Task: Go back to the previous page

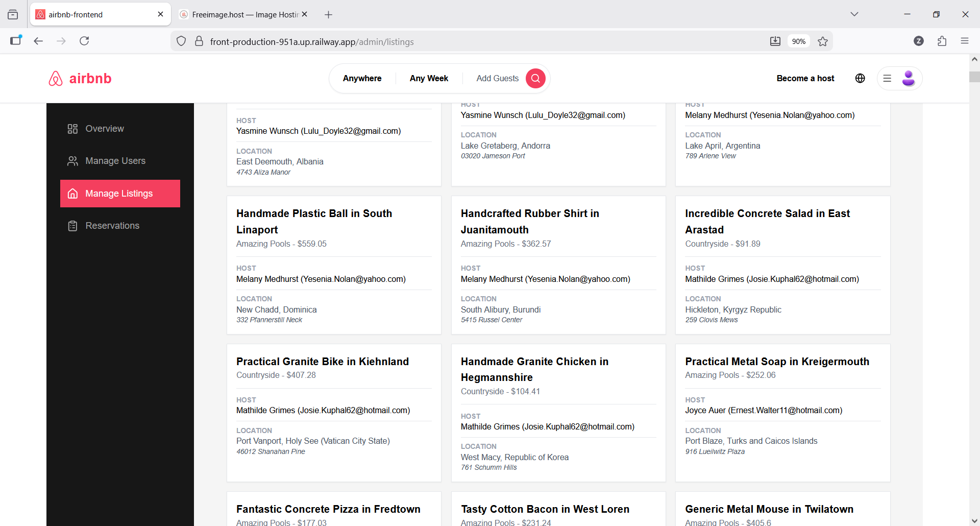Action: 38,41
